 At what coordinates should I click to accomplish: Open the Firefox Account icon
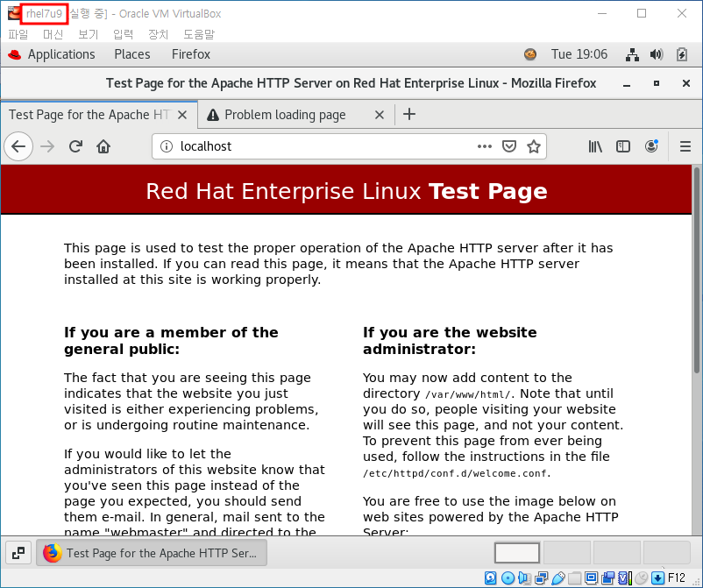[x=651, y=146]
